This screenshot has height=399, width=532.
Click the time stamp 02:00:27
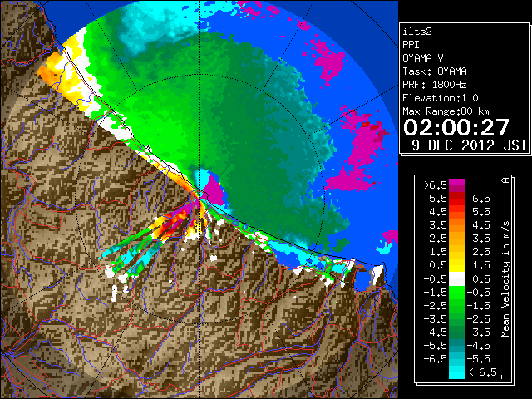tap(456, 127)
